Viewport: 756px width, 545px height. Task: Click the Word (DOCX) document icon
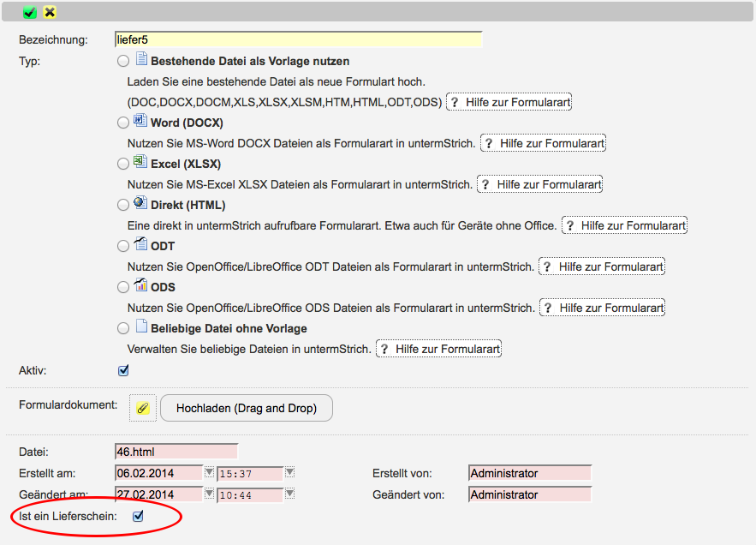[141, 122]
